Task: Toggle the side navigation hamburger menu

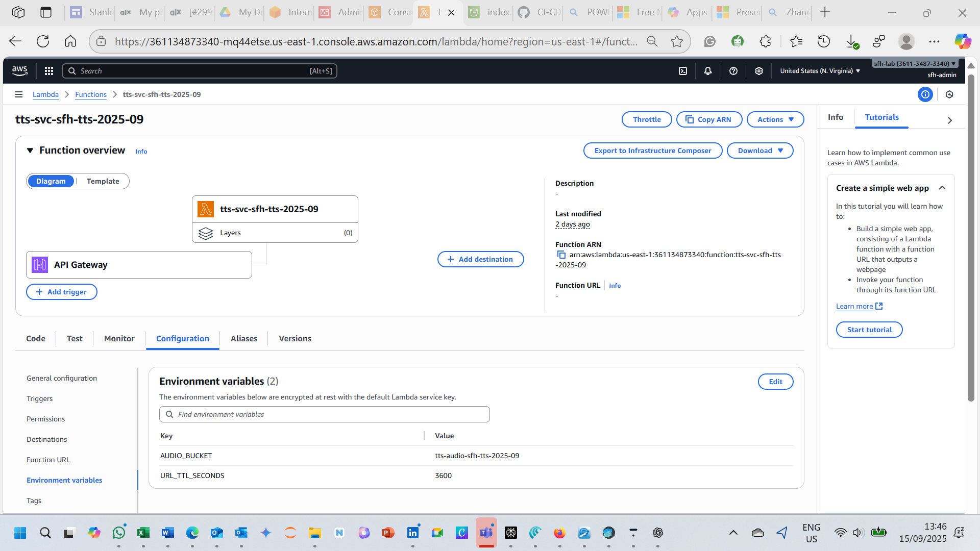Action: click(19, 94)
